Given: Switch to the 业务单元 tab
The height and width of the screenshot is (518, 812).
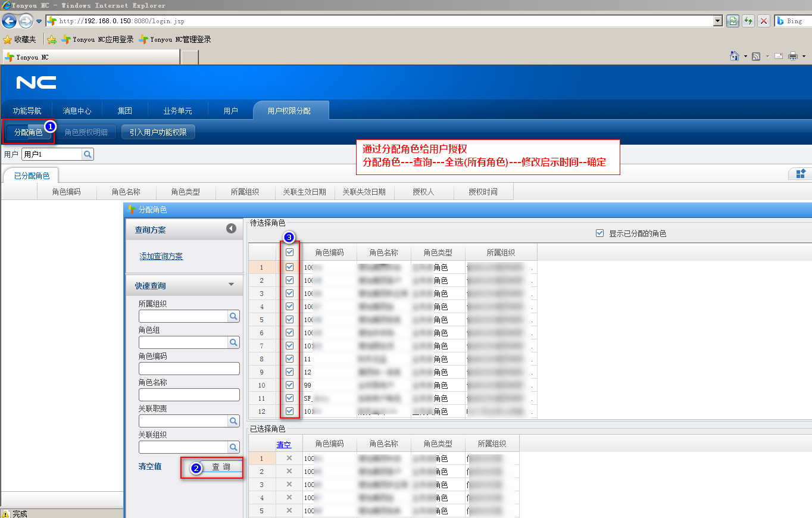Looking at the screenshot, I should coord(177,111).
